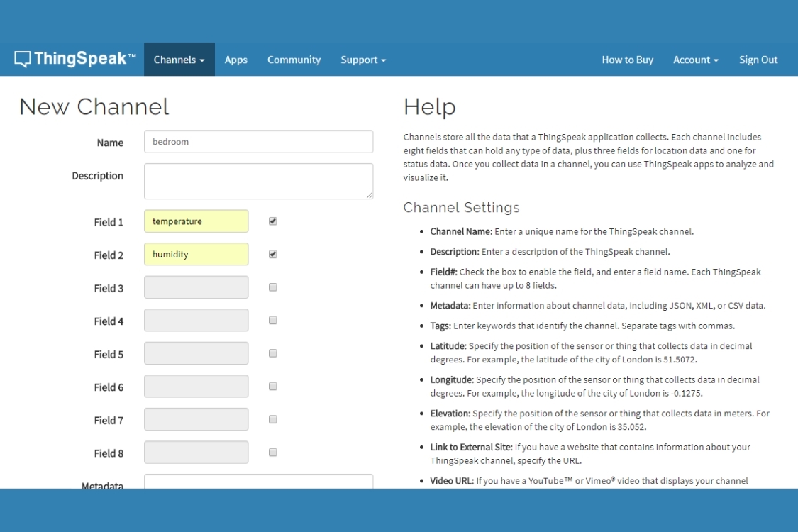The width and height of the screenshot is (798, 532).
Task: Uncheck the Field 2 checkbox
Action: (x=273, y=254)
